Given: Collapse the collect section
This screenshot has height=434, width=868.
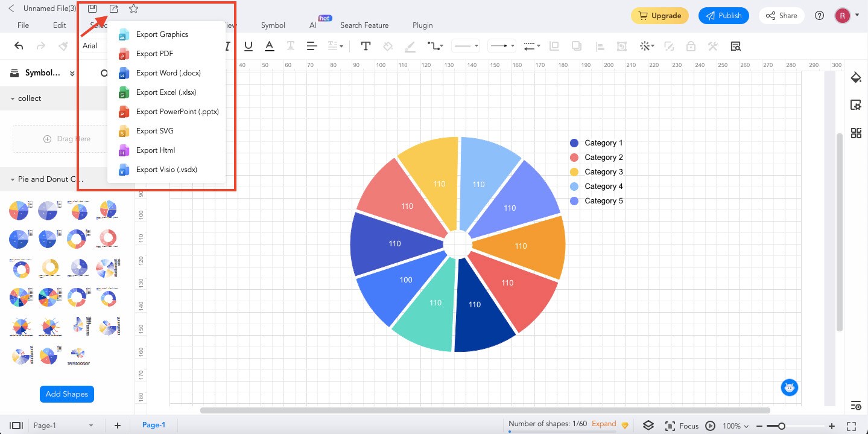Looking at the screenshot, I should tap(13, 98).
